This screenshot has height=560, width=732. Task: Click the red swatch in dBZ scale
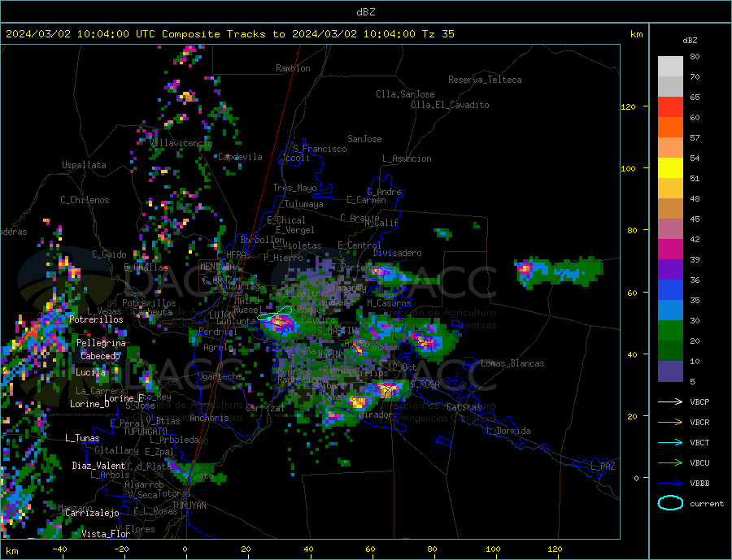[x=670, y=106]
